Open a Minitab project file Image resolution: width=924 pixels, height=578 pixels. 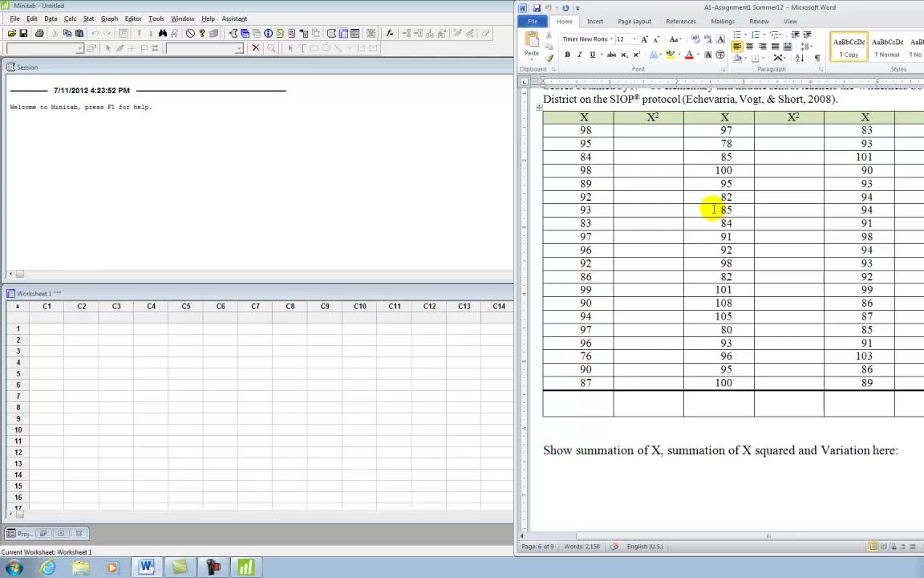(12, 33)
